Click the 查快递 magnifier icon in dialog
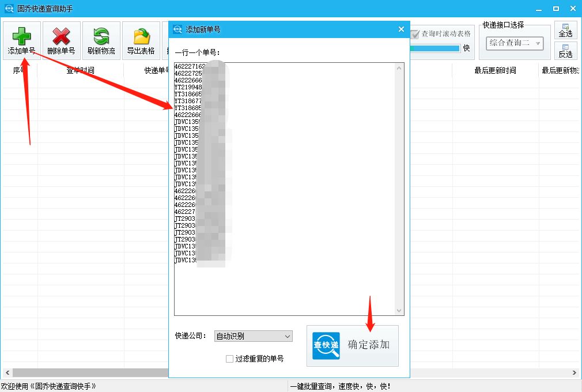This screenshot has width=582, height=392. [326, 346]
